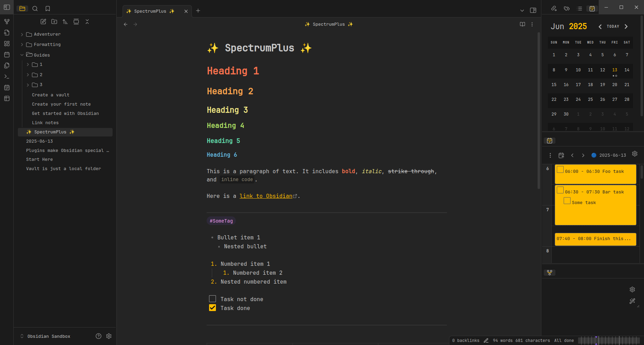
Task: Jump to TODAY in calendar
Action: pos(613,26)
